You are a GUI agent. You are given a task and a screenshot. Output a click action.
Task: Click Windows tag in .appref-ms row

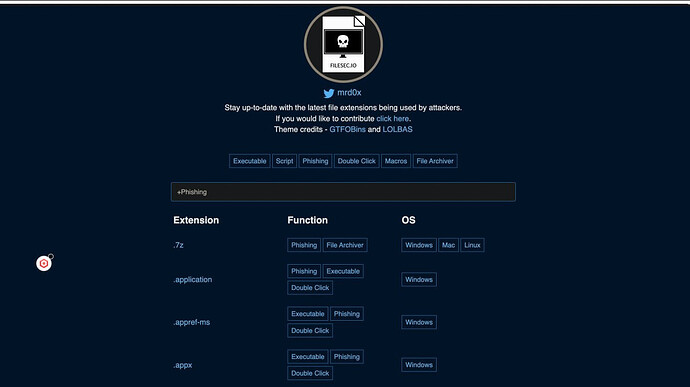[x=419, y=322]
